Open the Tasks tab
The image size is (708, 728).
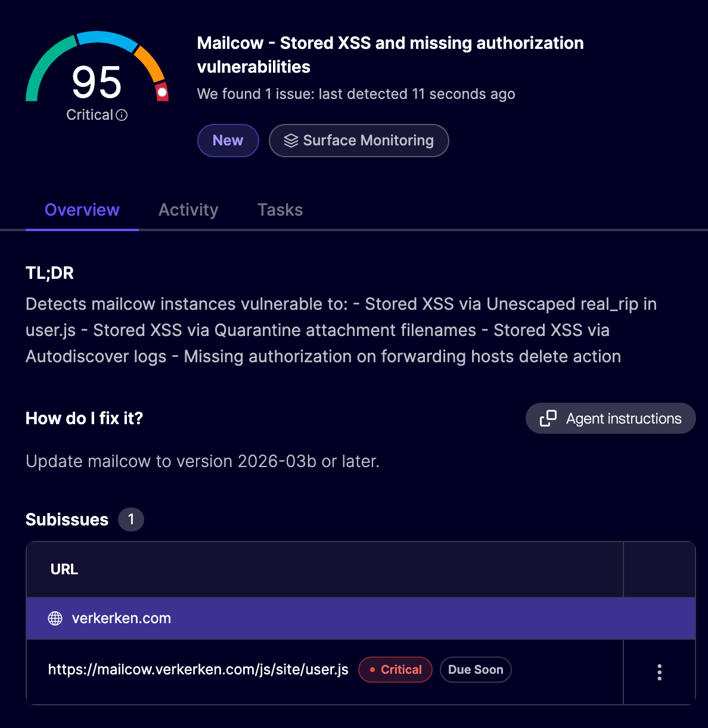coord(280,210)
